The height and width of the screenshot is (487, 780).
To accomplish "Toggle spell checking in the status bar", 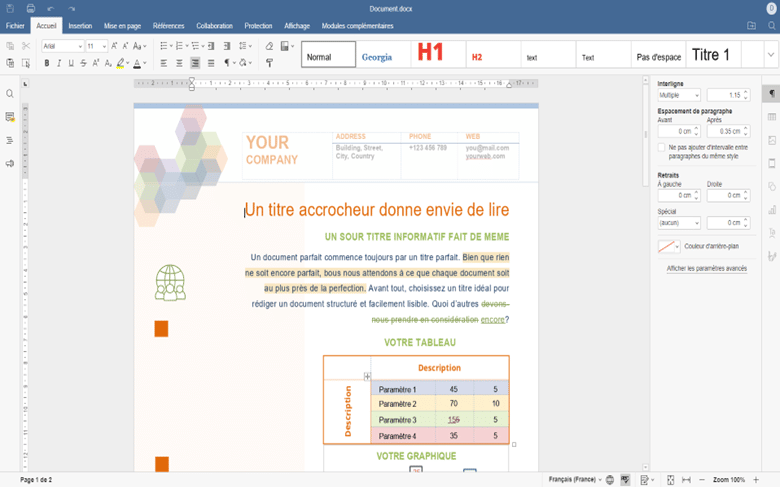I will click(625, 480).
